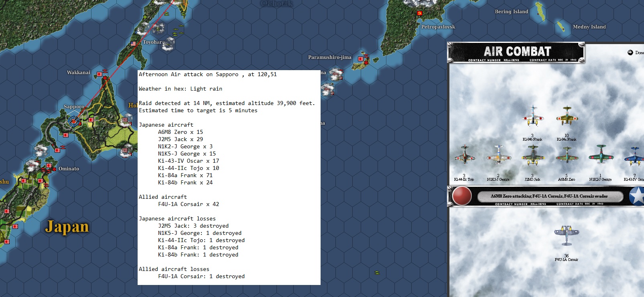This screenshot has width=644, height=297.
Task: Select the A6M8 Zero aircraft icon
Action: [x=567, y=155]
